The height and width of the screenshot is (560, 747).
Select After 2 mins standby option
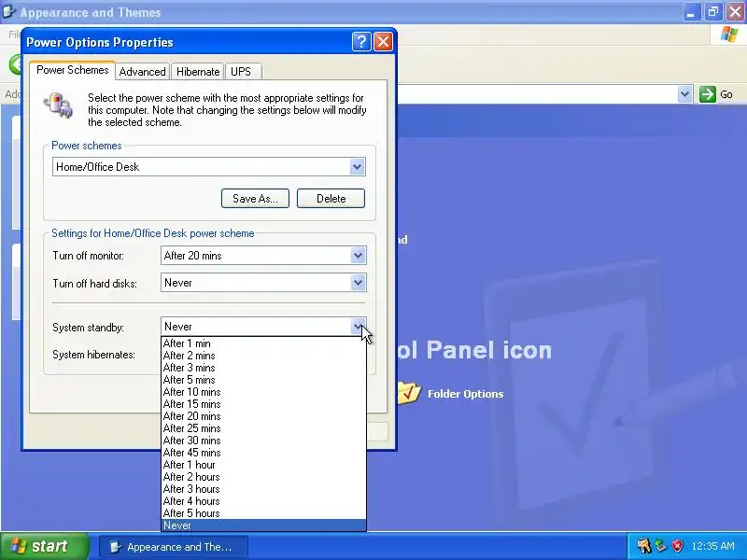coord(264,356)
